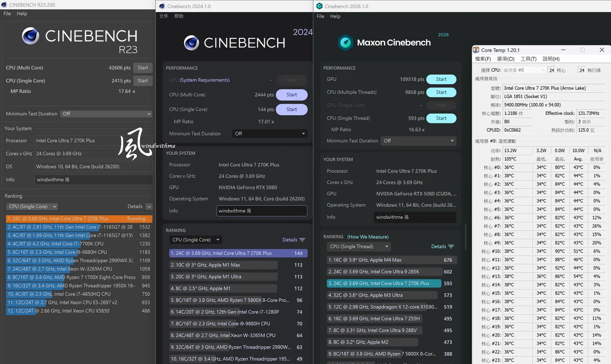The height and width of the screenshot is (364, 611).
Task: Open the Help menu in Cinebench 2026
Action: coord(335,16)
